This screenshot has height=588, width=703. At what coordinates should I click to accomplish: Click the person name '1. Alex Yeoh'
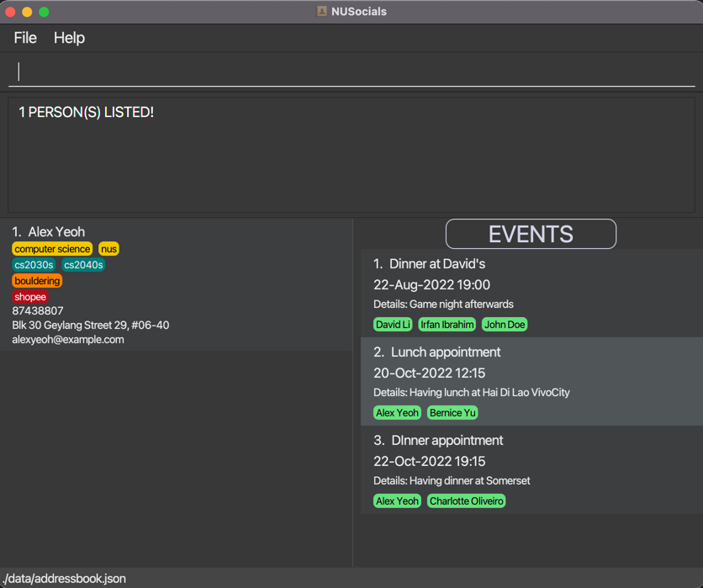click(x=49, y=231)
